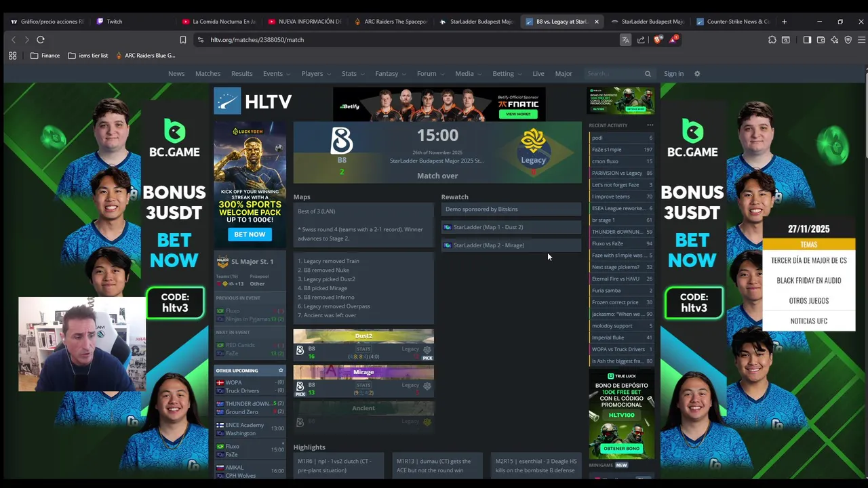The height and width of the screenshot is (488, 868).
Task: Close the B8 vs. Legacy tab
Action: 597,22
